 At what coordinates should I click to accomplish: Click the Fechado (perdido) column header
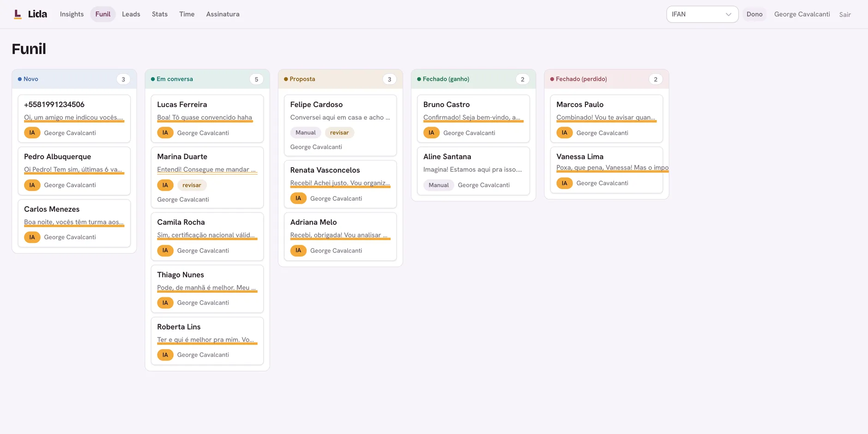(x=606, y=79)
